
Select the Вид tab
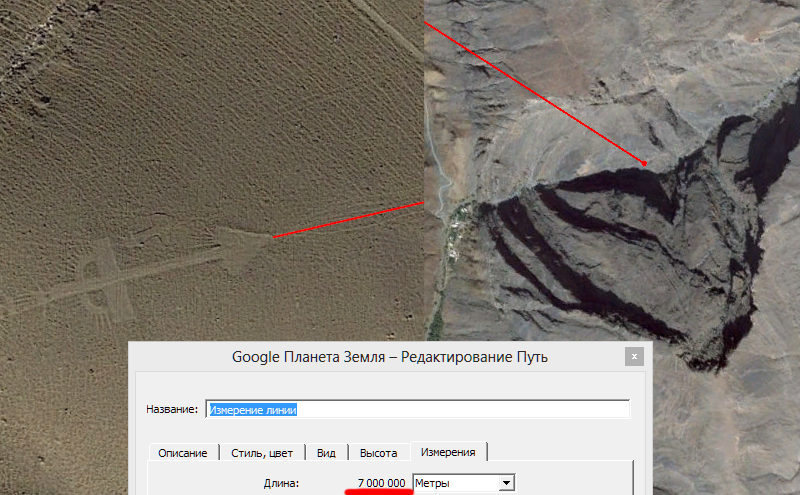coord(326,453)
